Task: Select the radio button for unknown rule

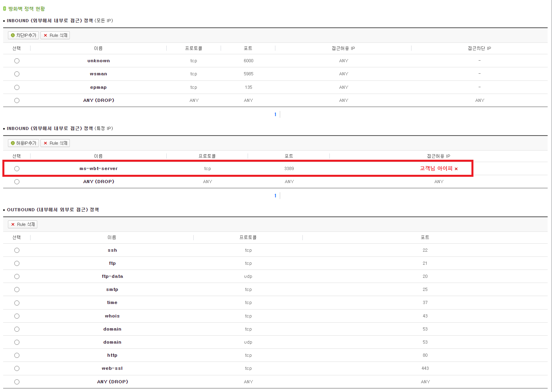Action: (x=17, y=61)
